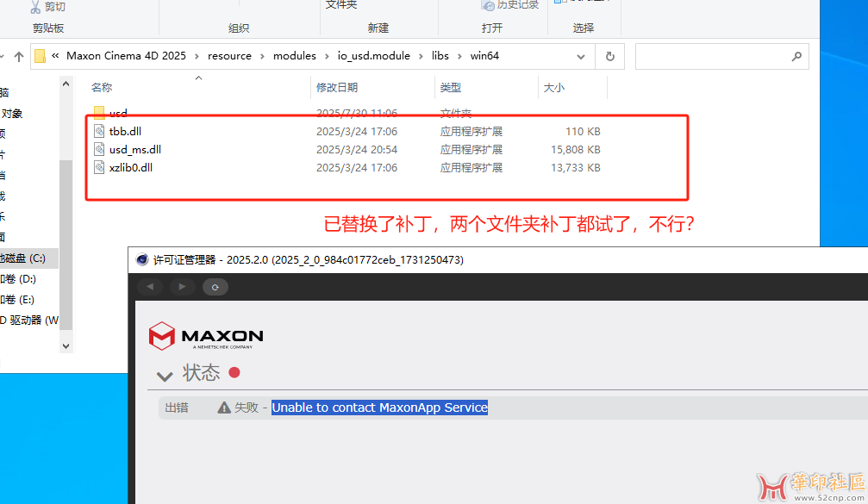This screenshot has height=504, width=868.
Task: Open the address bar history dropdown
Action: 581,56
